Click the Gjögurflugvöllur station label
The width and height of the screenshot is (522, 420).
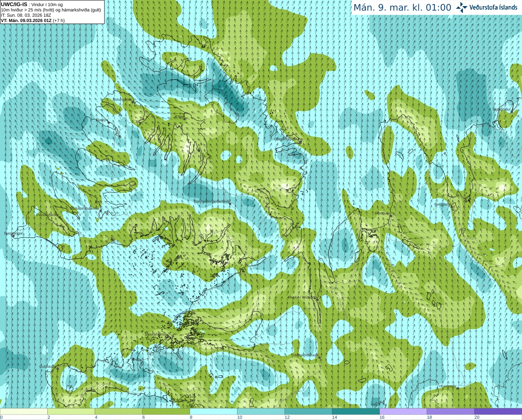coord(287,139)
